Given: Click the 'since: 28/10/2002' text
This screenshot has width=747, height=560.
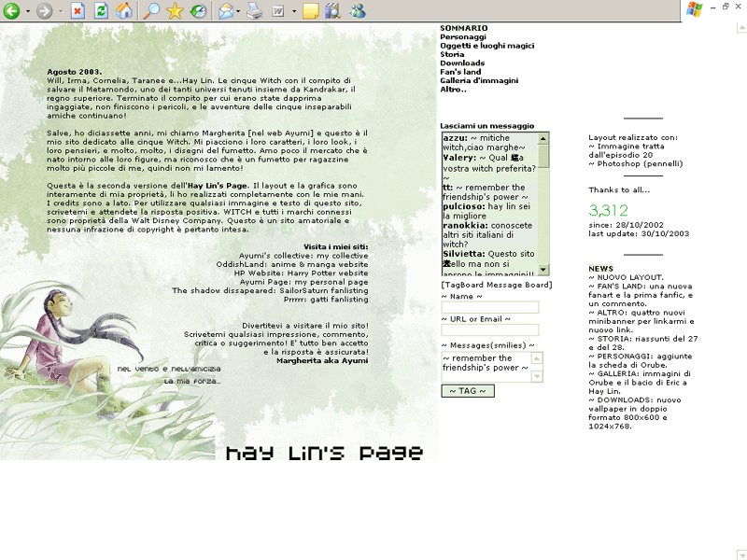Looking at the screenshot, I should click(x=626, y=225).
